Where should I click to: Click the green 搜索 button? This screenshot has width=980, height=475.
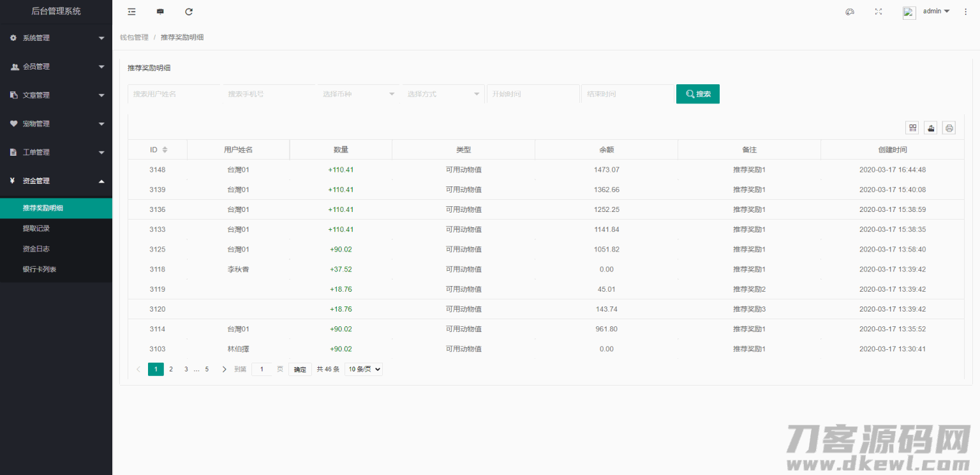(697, 94)
